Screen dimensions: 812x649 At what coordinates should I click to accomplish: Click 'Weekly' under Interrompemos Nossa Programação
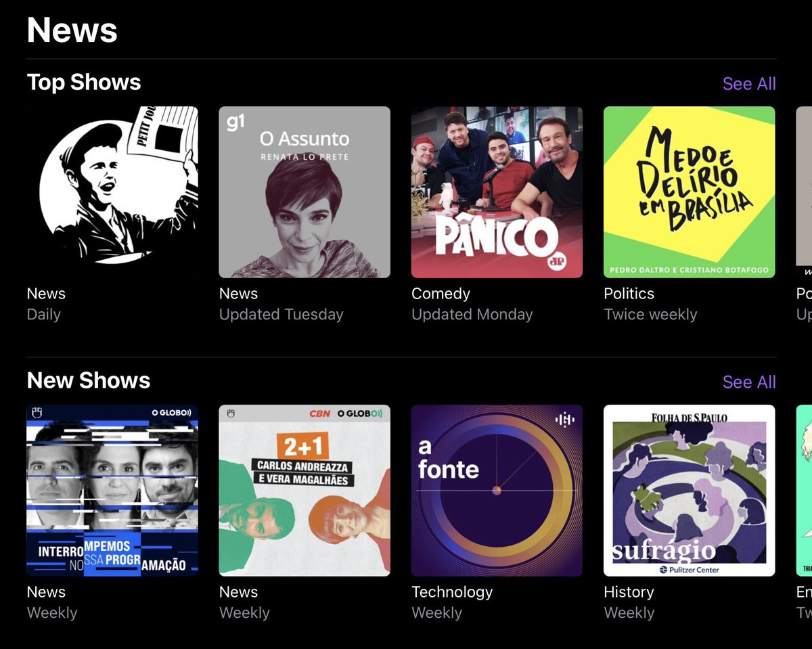click(x=52, y=613)
